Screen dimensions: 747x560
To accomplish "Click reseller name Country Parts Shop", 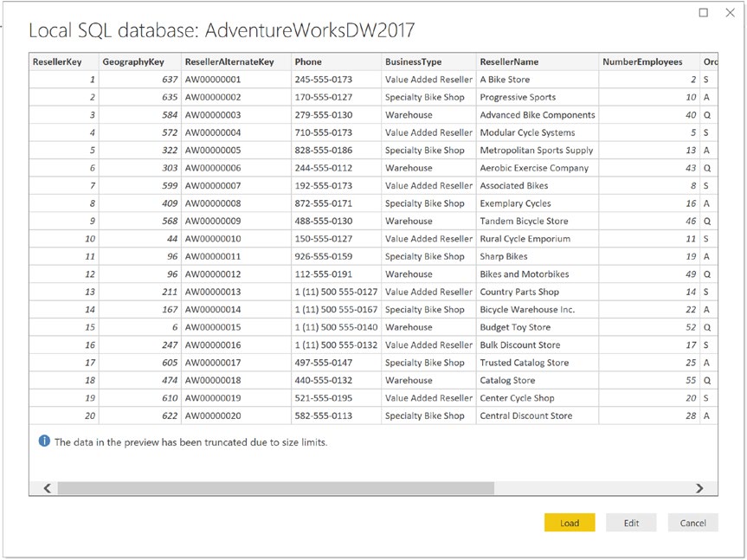I will point(519,292).
